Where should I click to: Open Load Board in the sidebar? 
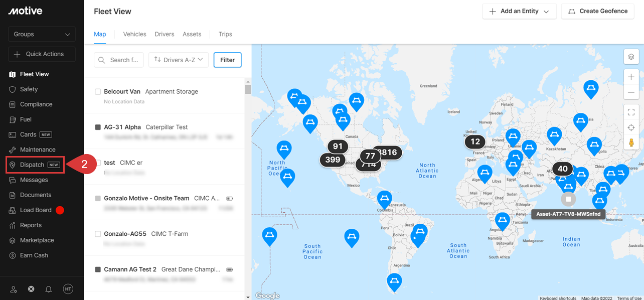click(x=36, y=210)
